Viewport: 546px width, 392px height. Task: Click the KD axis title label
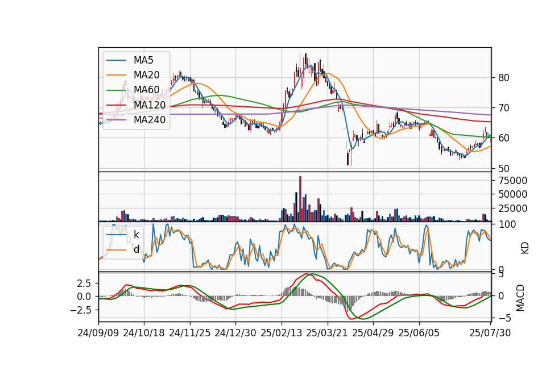[x=525, y=248]
